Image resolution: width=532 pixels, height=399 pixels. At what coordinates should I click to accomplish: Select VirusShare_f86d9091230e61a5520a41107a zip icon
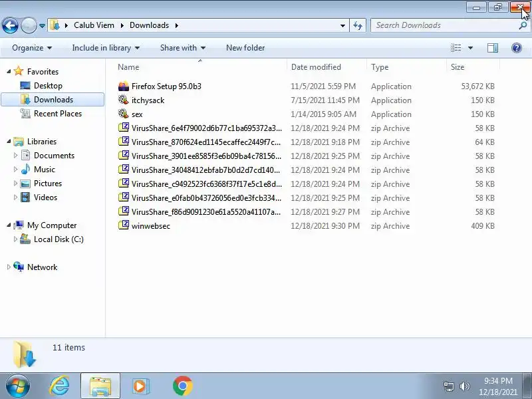point(124,211)
